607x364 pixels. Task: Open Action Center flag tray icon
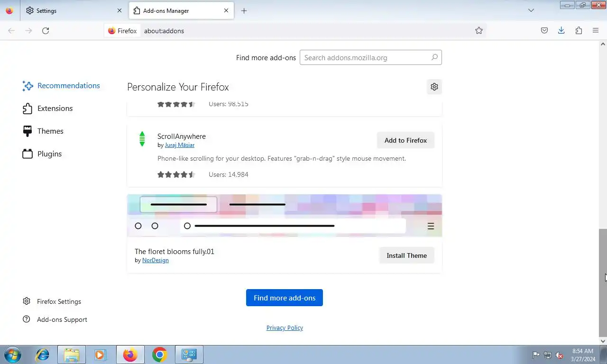[536, 355]
